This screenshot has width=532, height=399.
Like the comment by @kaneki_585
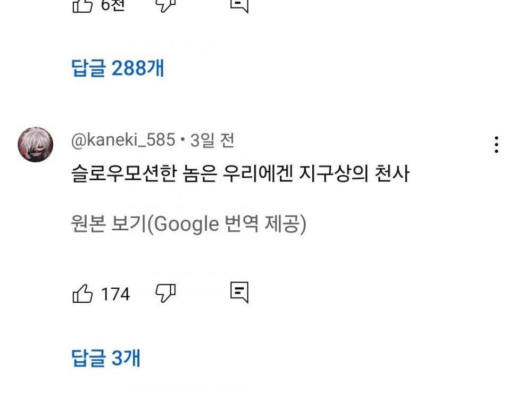point(82,293)
